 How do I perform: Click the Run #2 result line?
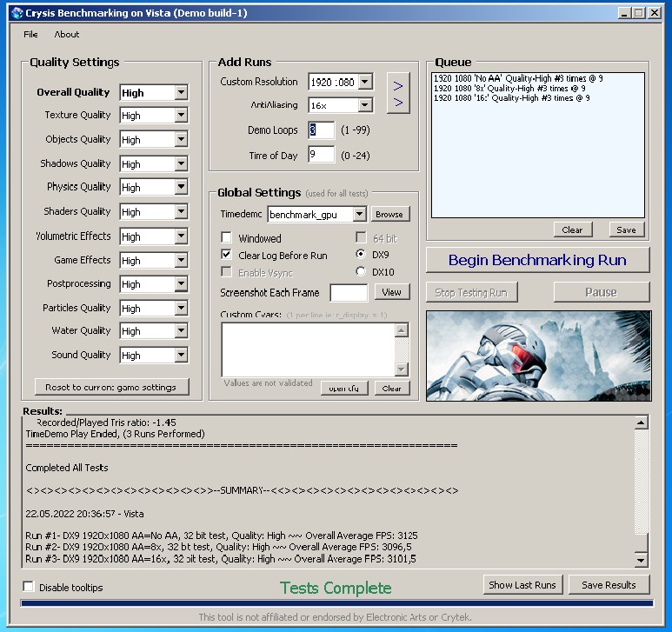click(218, 547)
